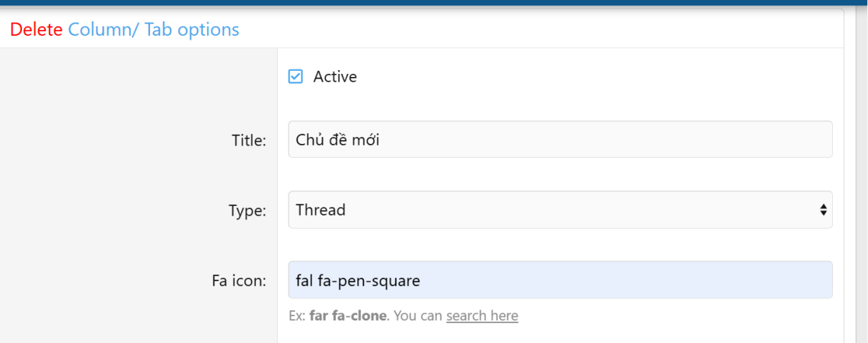Open the Type dropdown showing Thread
The height and width of the screenshot is (343, 868).
[560, 210]
